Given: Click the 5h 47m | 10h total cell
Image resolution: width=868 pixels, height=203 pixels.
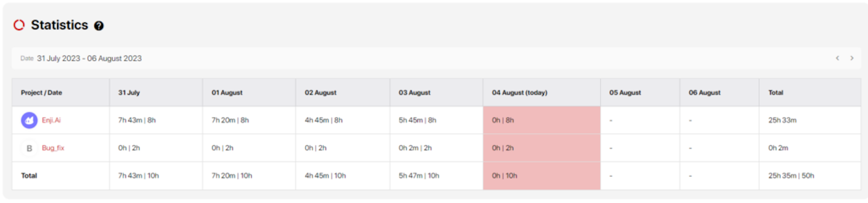Looking at the screenshot, I should (x=436, y=175).
